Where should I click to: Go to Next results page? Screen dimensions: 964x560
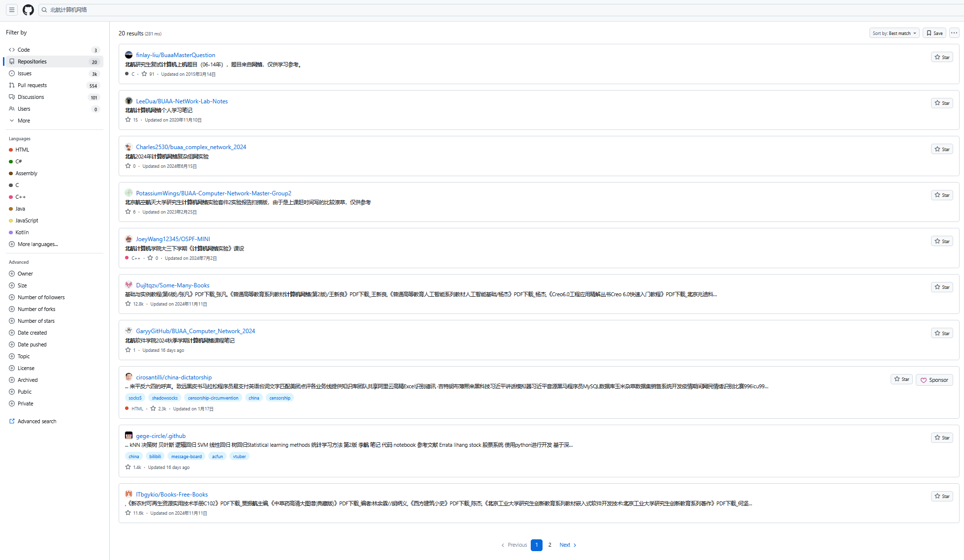[568, 545]
